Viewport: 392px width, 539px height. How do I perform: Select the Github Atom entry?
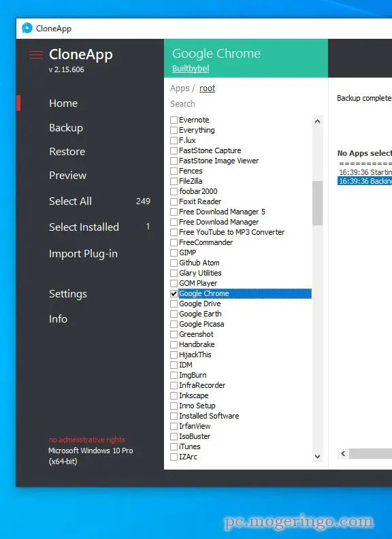coord(199,263)
